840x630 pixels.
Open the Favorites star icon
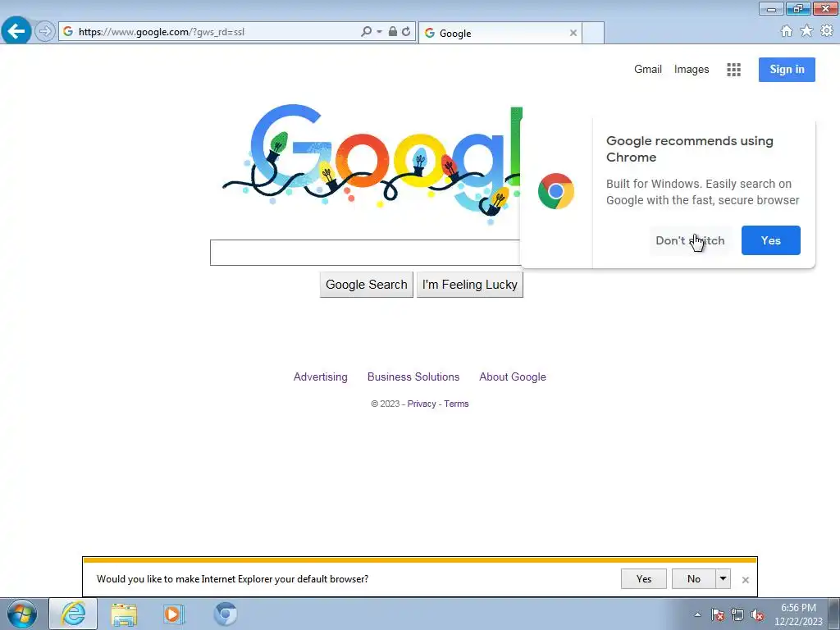806,30
